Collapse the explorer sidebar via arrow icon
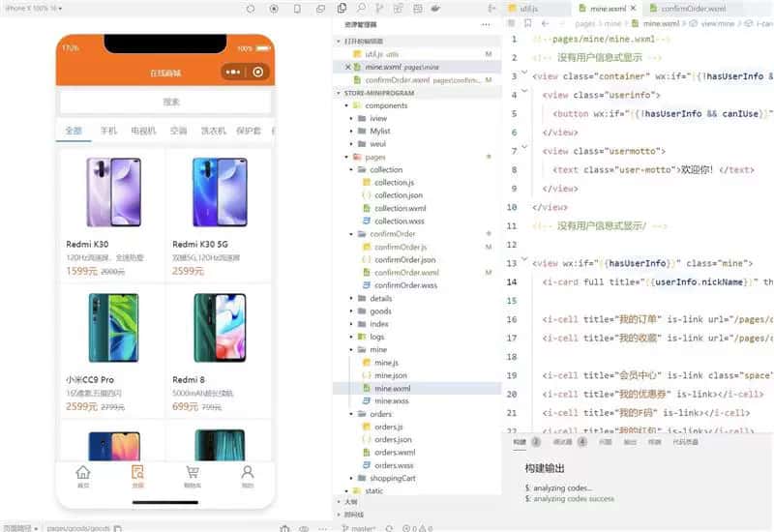 (491, 9)
